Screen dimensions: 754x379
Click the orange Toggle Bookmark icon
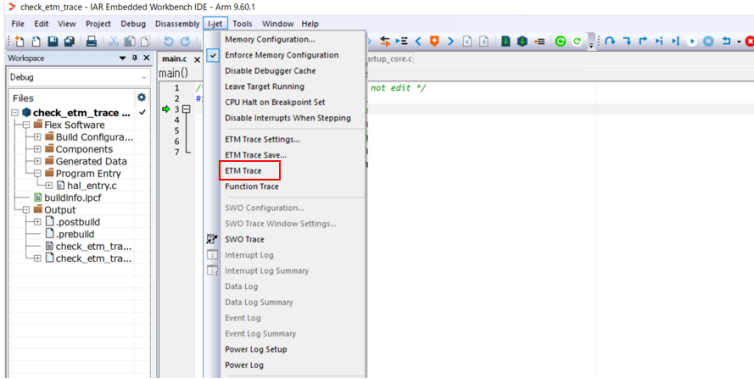pyautogui.click(x=434, y=41)
